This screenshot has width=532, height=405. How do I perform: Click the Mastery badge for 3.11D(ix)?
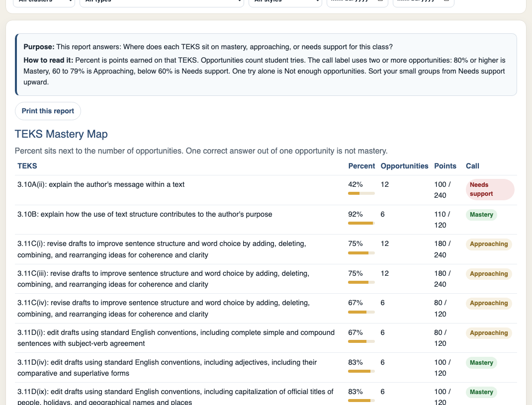(481, 392)
